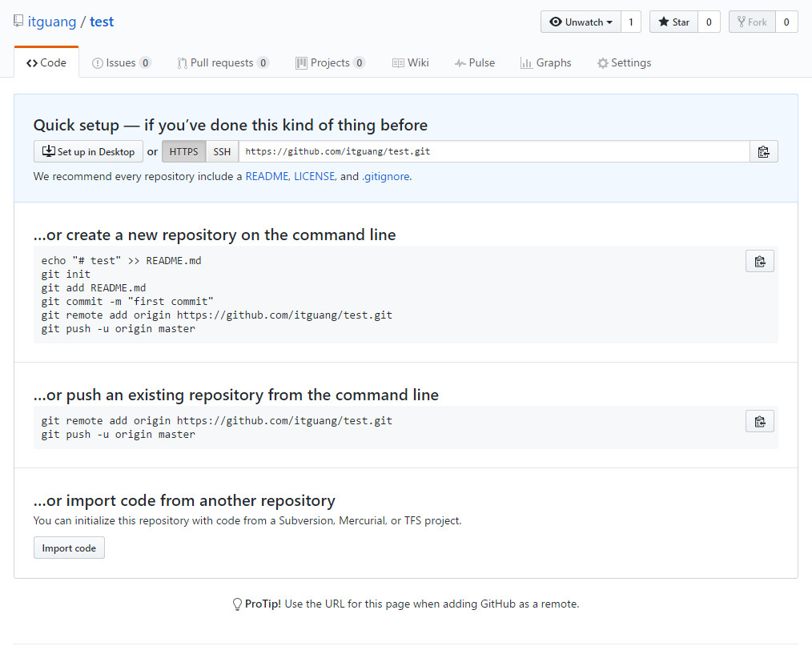Open the Unwatch dropdown
Screen dimensions: 812x646
(581, 22)
